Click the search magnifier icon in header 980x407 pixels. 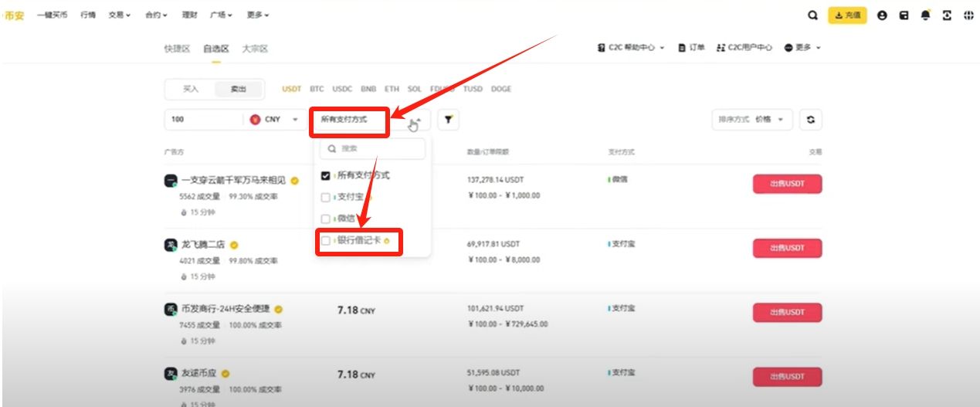(x=812, y=15)
